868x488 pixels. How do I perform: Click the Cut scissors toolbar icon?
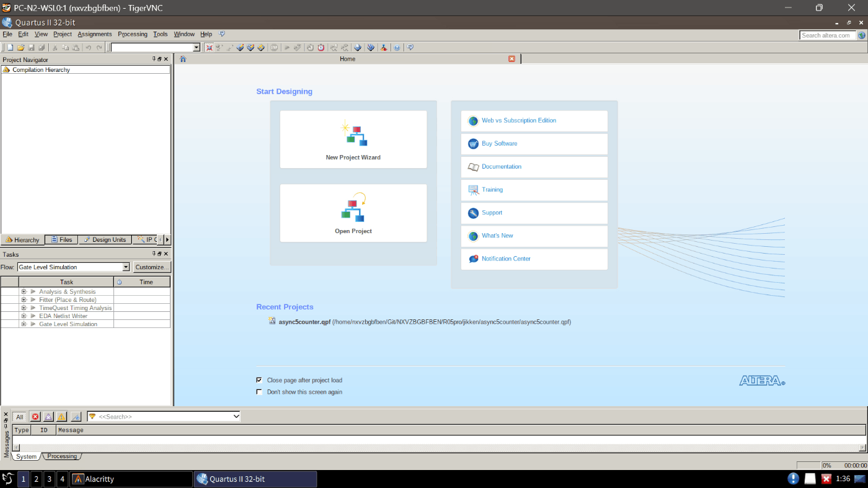coord(55,47)
